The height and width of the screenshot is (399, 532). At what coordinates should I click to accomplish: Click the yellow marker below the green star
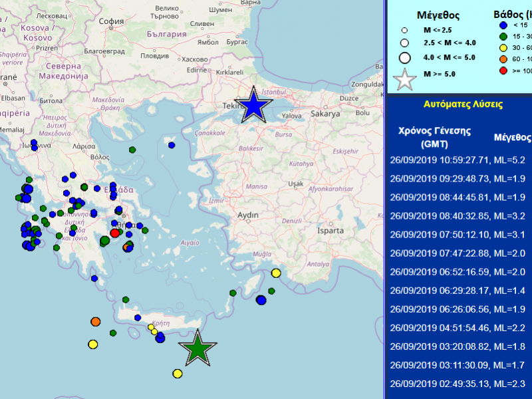178,374
